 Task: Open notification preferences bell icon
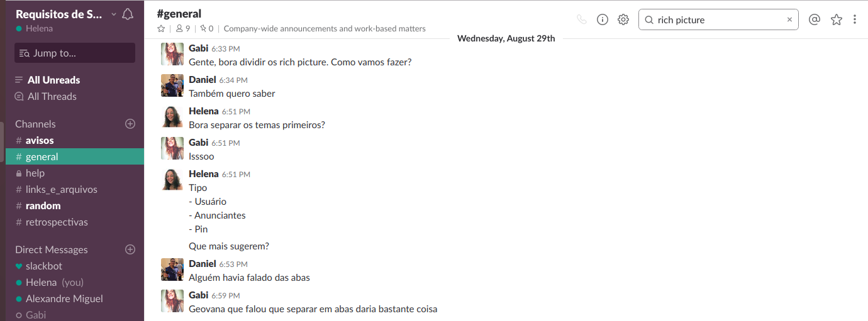(128, 14)
